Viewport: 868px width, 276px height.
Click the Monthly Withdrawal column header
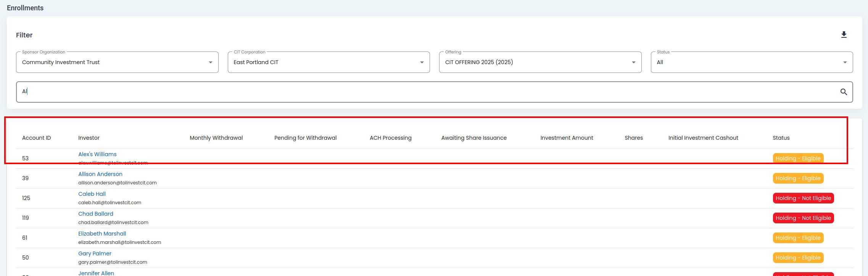coord(216,138)
